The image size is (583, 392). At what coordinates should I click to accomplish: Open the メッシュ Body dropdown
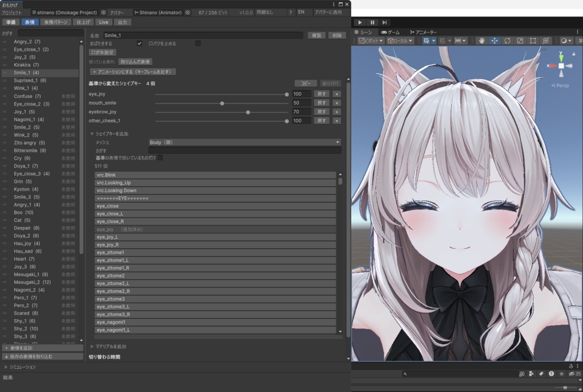click(x=245, y=142)
